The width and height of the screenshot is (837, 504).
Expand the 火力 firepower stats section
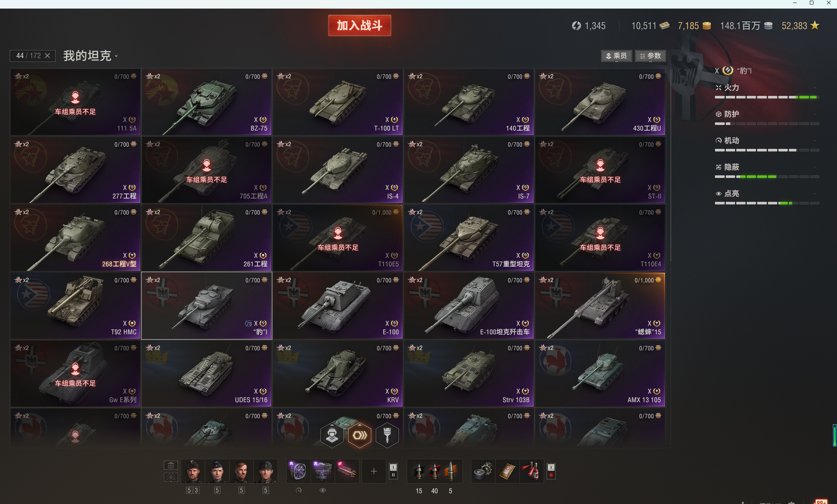(x=767, y=88)
